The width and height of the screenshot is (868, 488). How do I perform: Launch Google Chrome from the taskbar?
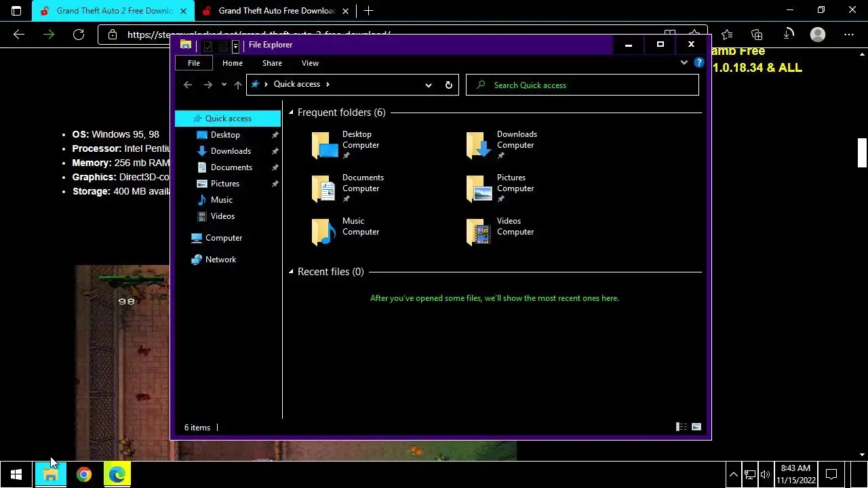(84, 474)
